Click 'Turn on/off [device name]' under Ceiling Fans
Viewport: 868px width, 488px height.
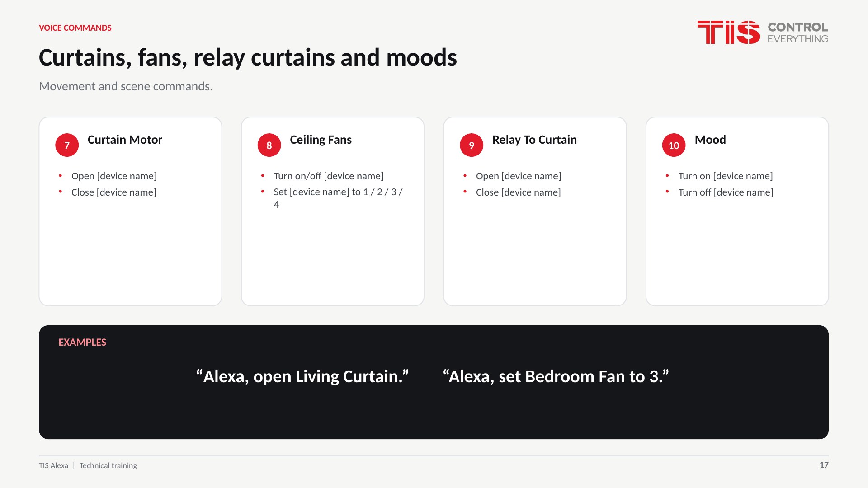[329, 176]
